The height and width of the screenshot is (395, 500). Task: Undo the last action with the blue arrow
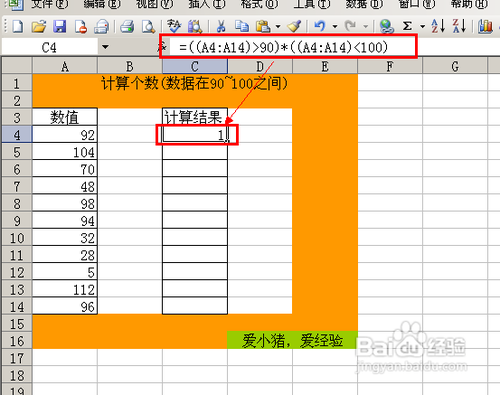point(320,26)
